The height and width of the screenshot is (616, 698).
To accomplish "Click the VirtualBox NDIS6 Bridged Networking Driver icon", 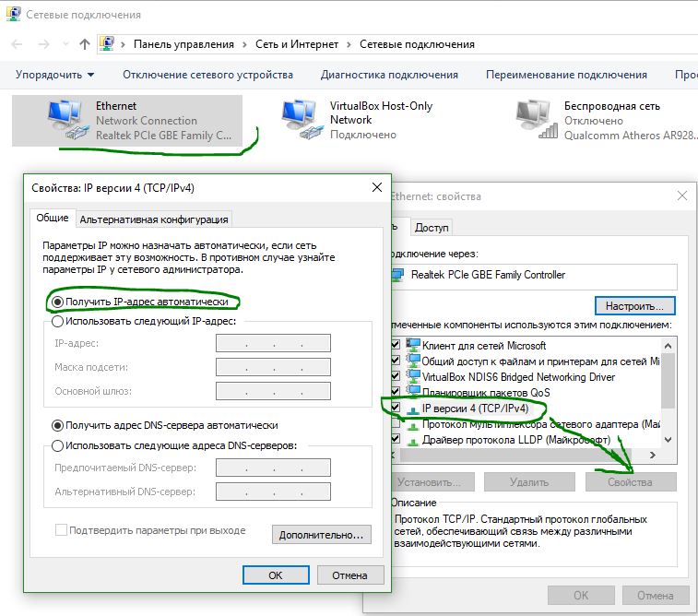I will (413, 376).
